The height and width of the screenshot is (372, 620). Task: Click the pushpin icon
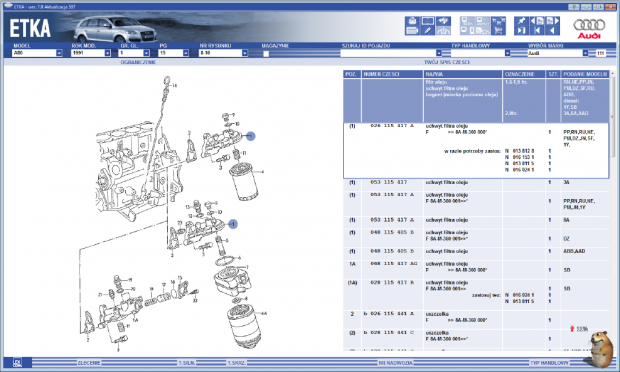[x=522, y=21]
